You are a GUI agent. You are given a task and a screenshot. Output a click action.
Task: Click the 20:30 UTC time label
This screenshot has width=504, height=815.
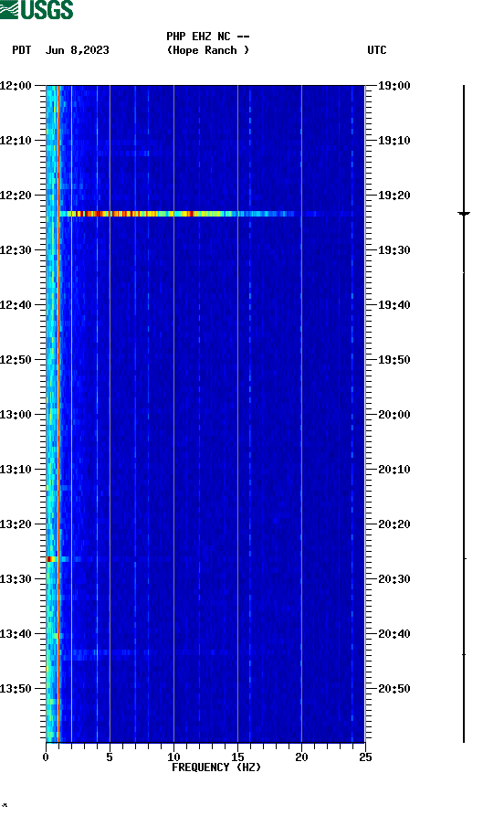point(394,579)
